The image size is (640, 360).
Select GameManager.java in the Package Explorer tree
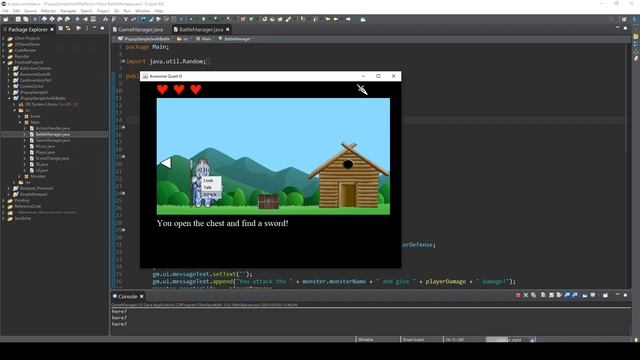(x=53, y=140)
